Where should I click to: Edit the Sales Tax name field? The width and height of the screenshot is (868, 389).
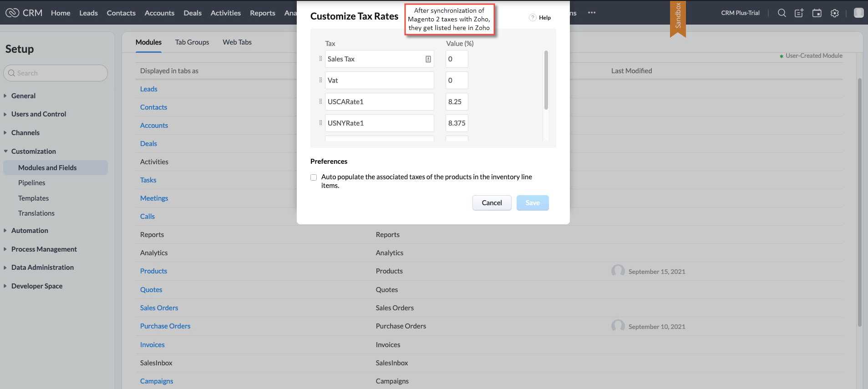[x=379, y=59]
